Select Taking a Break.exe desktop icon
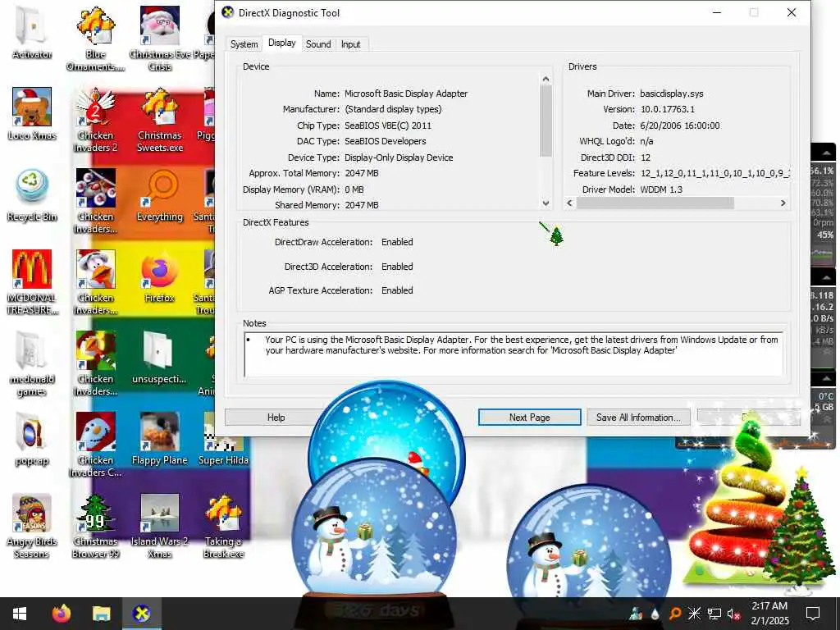This screenshot has height=630, width=840. click(x=223, y=526)
